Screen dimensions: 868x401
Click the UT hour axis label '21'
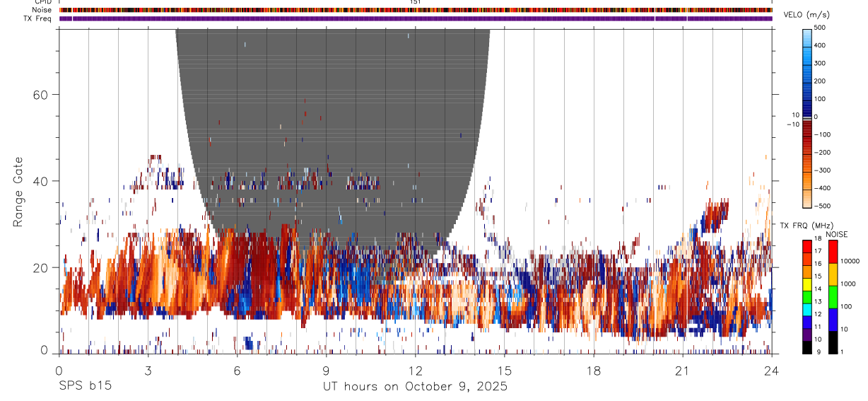tap(682, 371)
